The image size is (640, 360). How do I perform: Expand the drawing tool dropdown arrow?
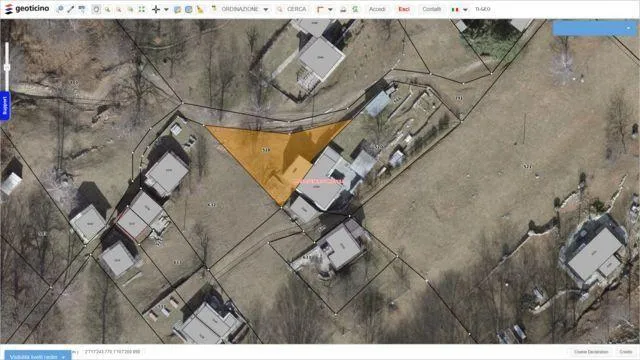pyautogui.click(x=330, y=9)
